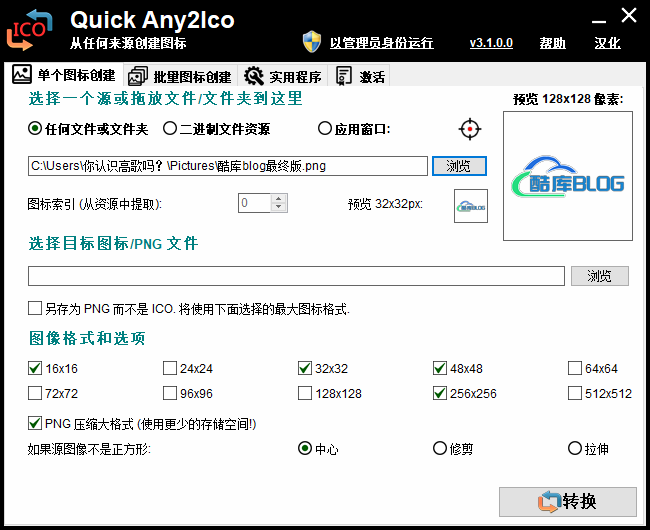Viewport: 650px width, 530px height.
Task: Enable 另存为 PNG 而不是 ICO checkbox
Action: click(35, 308)
